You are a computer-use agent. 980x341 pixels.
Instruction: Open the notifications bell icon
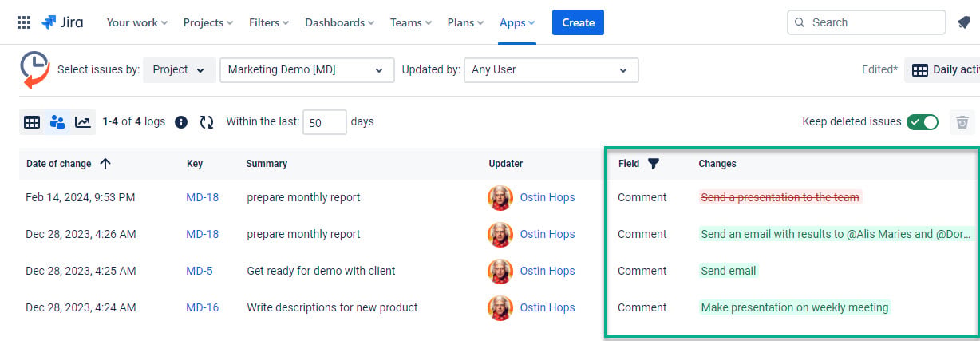click(x=963, y=22)
